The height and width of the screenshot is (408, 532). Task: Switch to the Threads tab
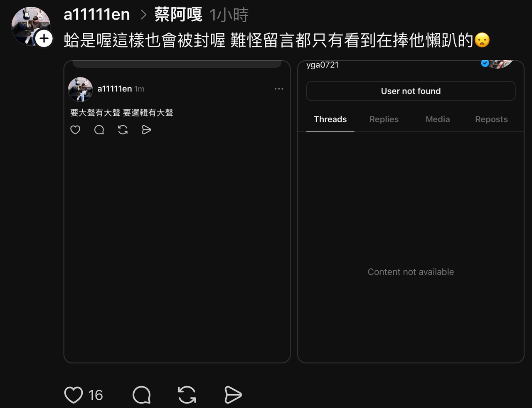[330, 119]
